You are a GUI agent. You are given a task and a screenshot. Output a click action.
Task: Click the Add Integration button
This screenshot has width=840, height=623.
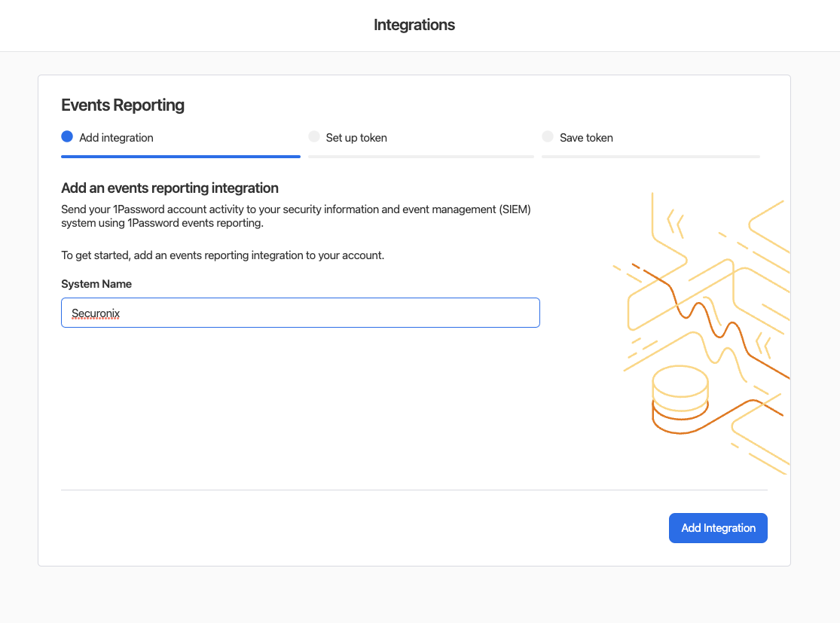pos(717,528)
